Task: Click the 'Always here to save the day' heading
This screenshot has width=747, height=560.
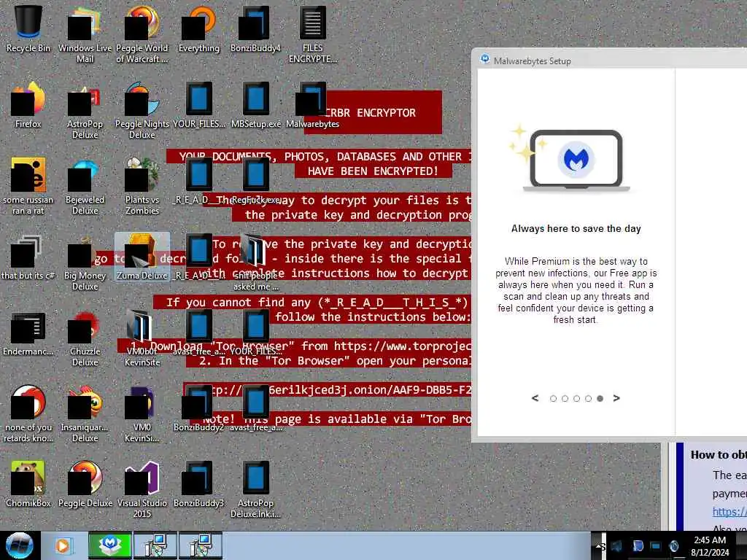Action: click(576, 228)
